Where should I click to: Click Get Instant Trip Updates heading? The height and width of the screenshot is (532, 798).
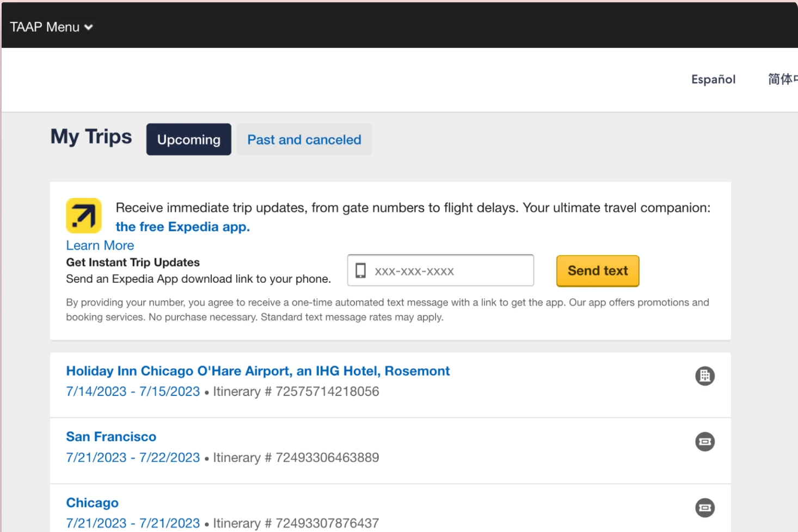coord(133,262)
